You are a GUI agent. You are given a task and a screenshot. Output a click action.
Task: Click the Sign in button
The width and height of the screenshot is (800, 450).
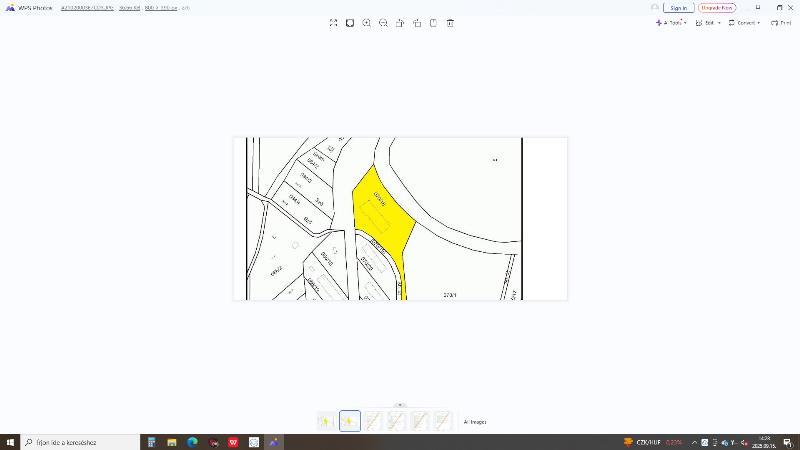click(678, 7)
